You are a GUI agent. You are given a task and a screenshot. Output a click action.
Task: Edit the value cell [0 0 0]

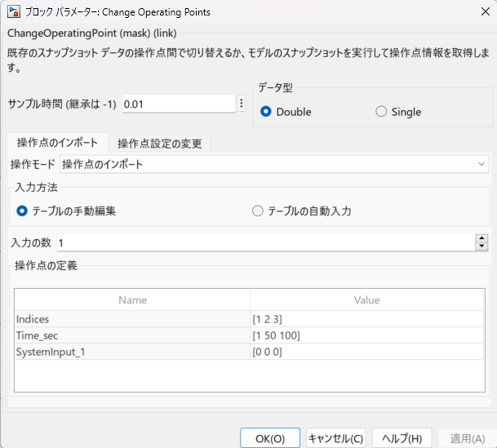point(367,352)
